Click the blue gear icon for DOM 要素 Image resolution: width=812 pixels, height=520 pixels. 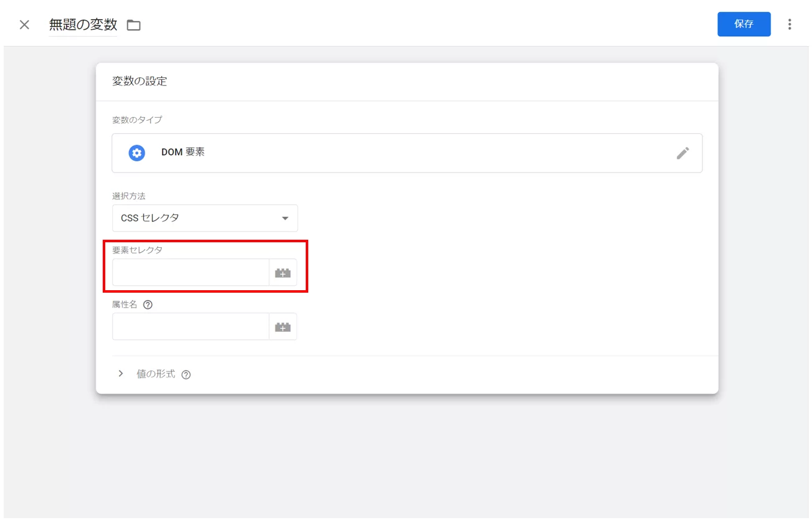[x=136, y=153]
